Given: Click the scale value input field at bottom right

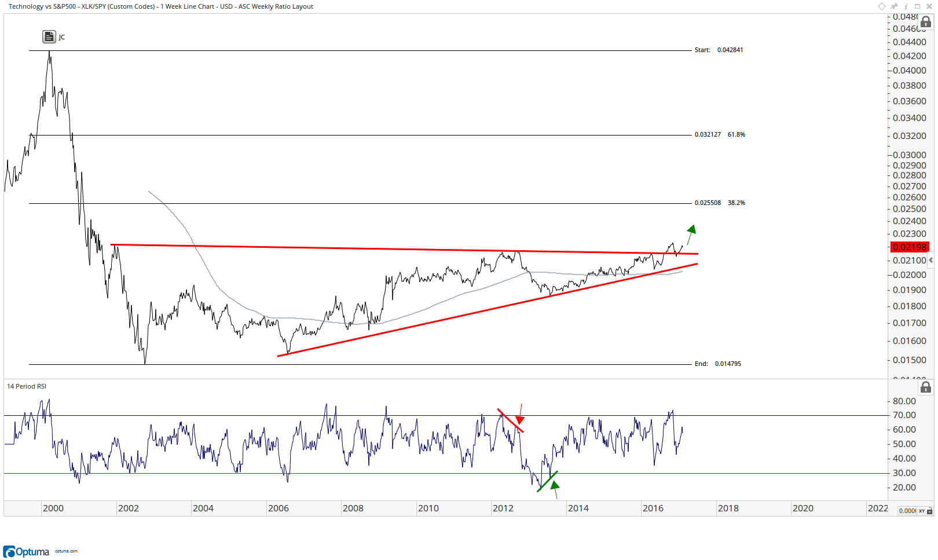Looking at the screenshot, I should [907, 511].
